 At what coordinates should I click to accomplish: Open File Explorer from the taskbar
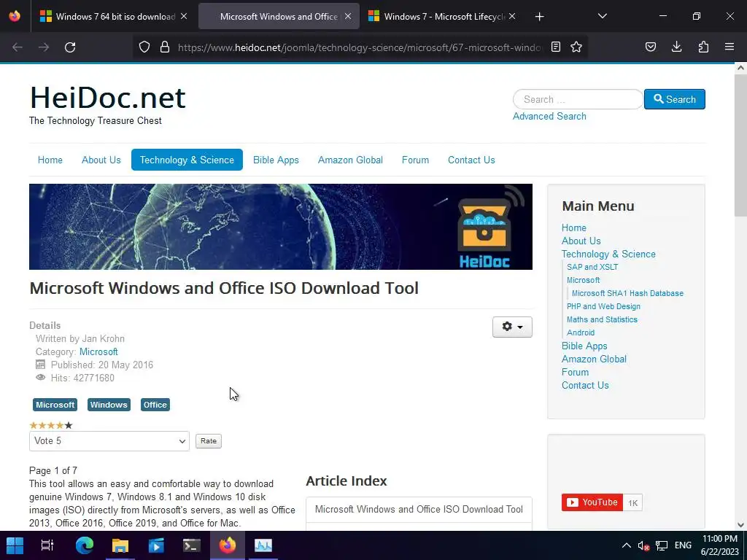tap(120, 545)
